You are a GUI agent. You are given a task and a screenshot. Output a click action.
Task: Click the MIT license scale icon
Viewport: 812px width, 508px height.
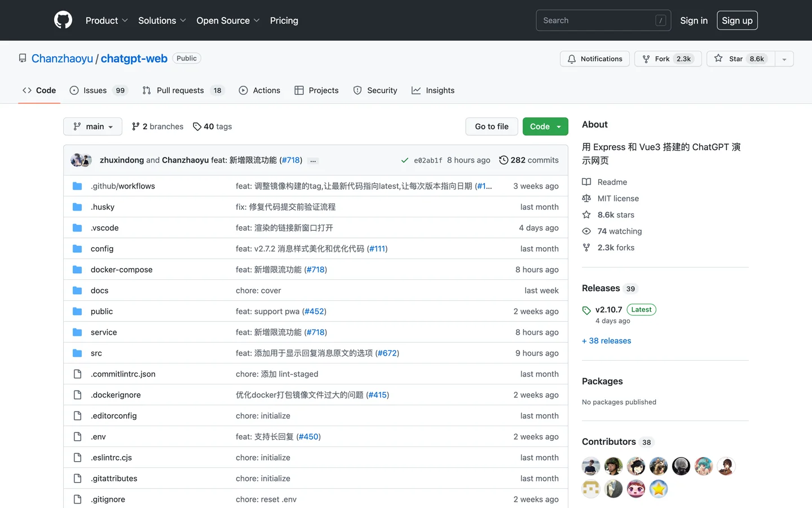[x=586, y=198]
